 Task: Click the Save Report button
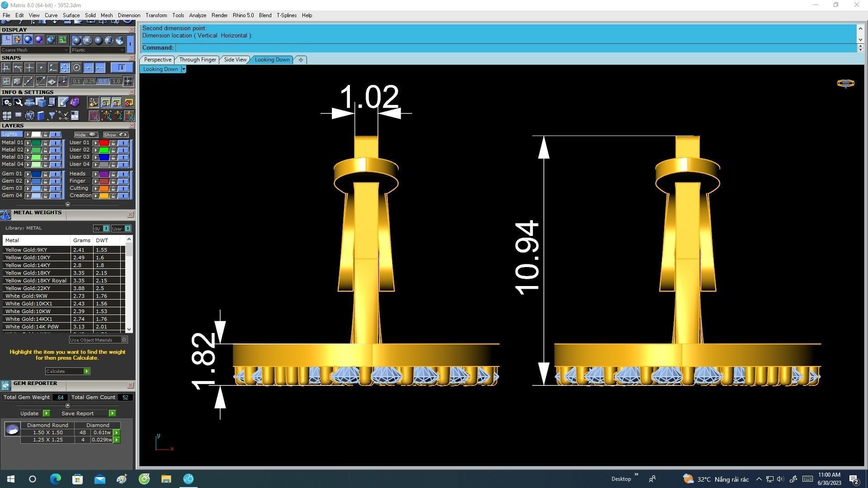[88, 413]
